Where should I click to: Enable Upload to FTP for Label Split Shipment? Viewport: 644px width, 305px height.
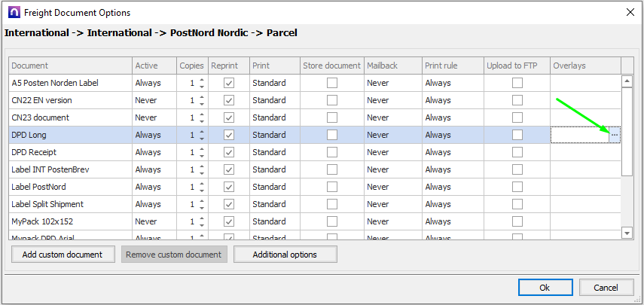(517, 204)
